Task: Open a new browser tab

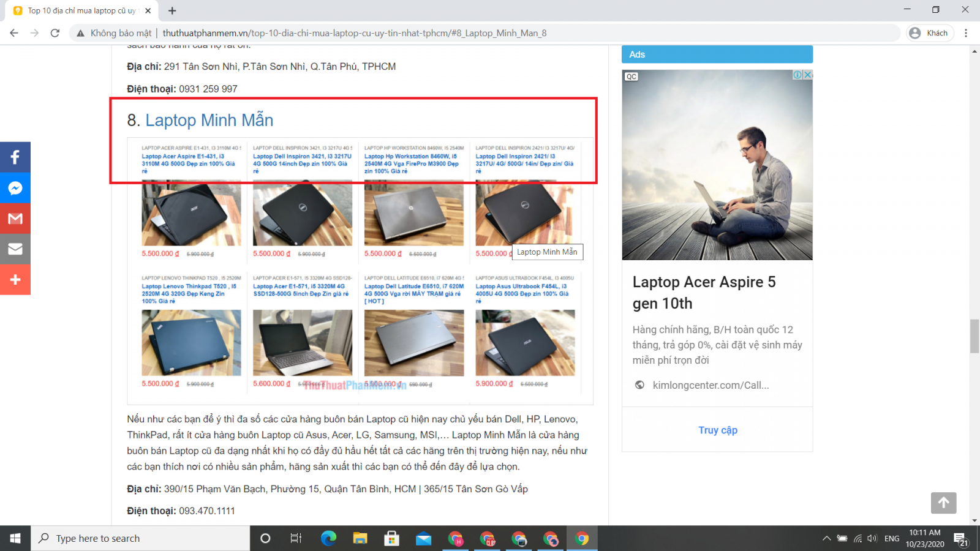Action: (x=172, y=10)
